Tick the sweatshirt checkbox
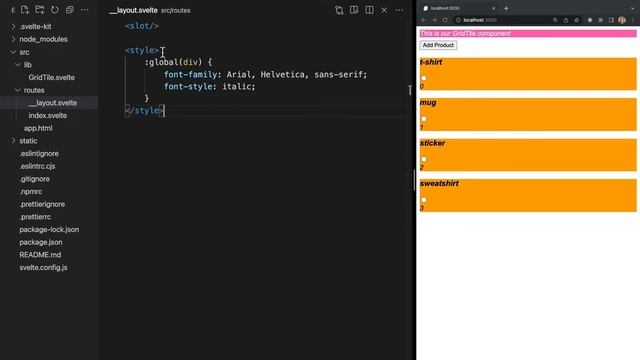640x360 pixels. (424, 200)
